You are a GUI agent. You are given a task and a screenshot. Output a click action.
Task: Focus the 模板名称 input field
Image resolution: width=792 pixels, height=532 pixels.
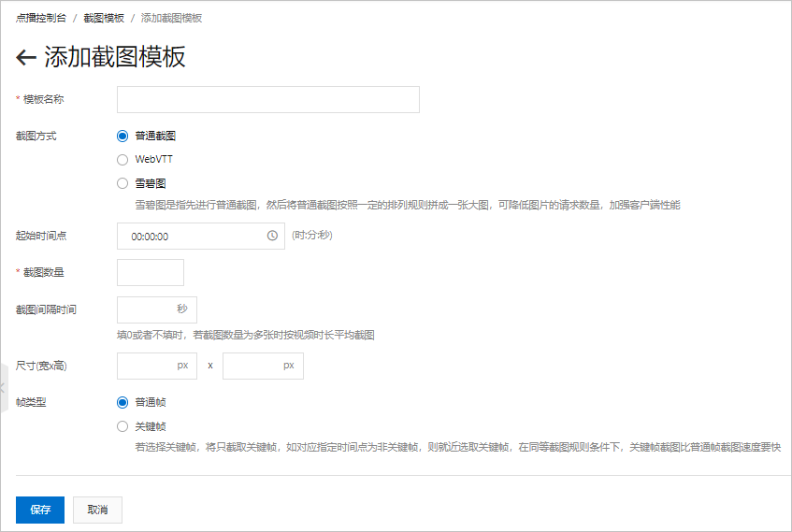click(x=268, y=99)
